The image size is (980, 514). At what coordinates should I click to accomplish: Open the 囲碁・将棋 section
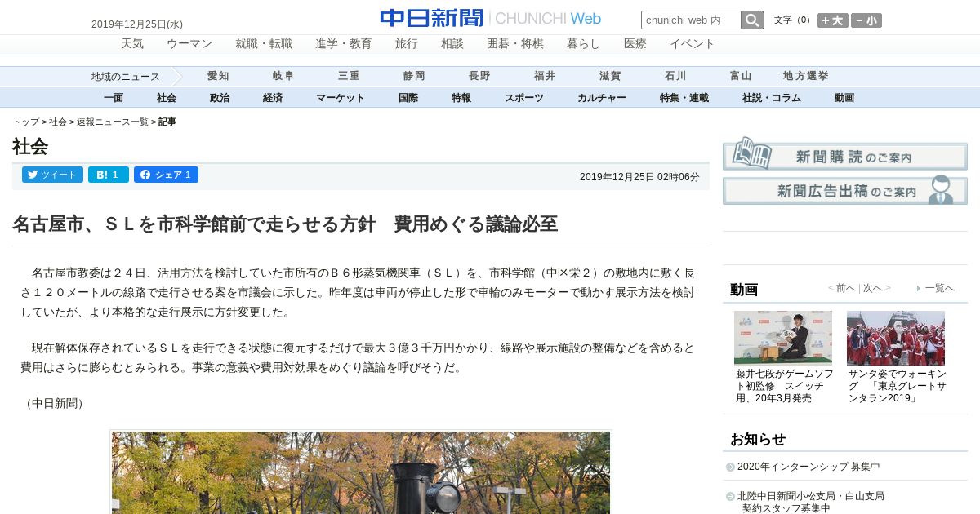click(515, 44)
